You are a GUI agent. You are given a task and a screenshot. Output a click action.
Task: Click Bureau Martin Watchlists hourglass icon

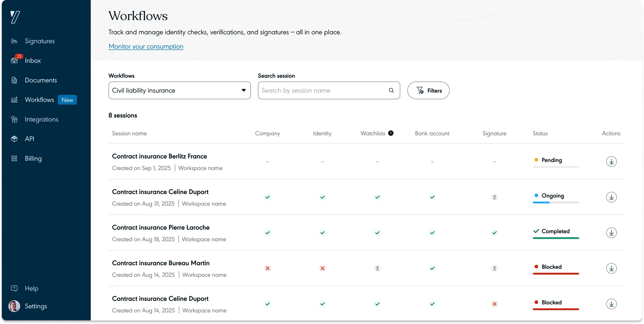[377, 268]
